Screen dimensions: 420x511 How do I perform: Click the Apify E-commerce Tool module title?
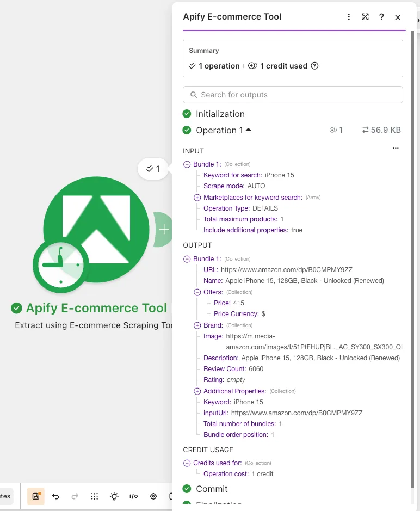click(x=96, y=308)
